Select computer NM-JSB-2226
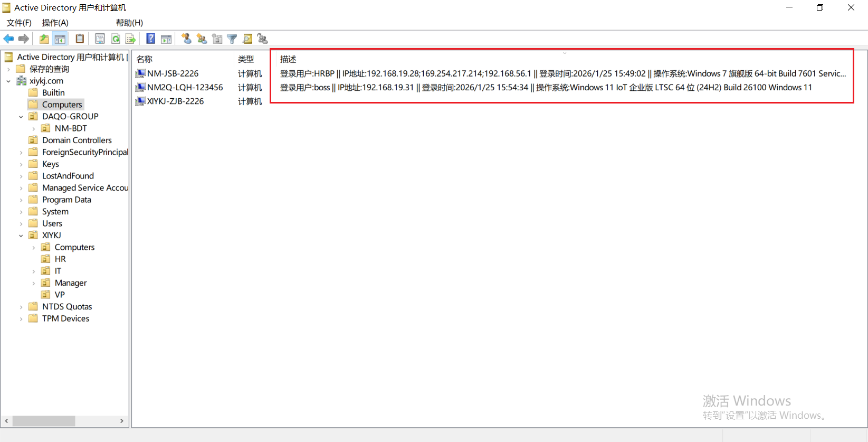The height and width of the screenshot is (442, 868). click(173, 73)
